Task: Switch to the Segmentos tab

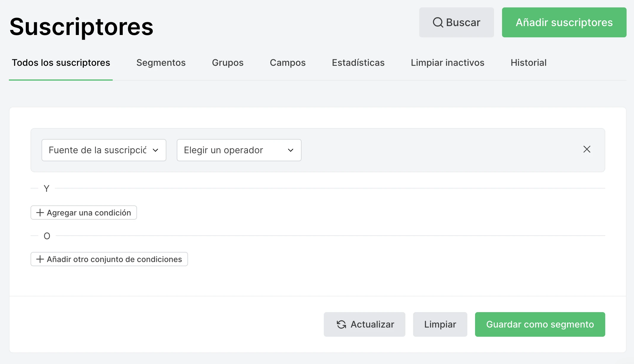Action: pyautogui.click(x=161, y=63)
